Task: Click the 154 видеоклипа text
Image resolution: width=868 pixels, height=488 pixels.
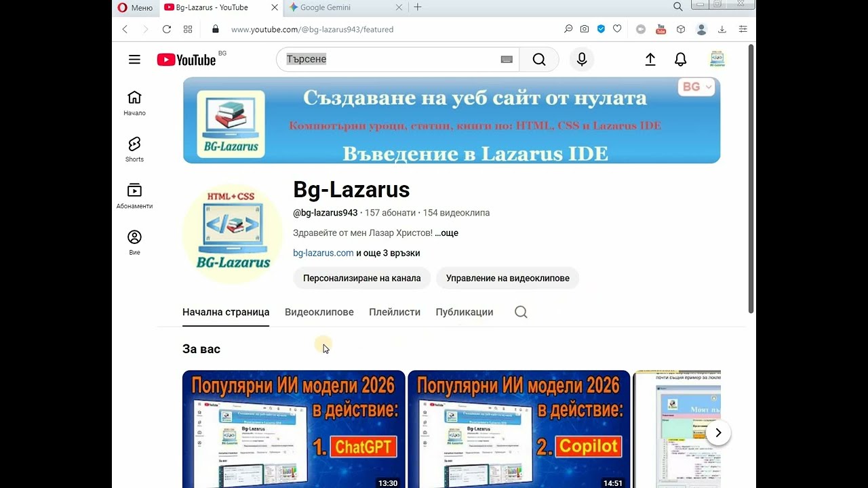Action: [456, 213]
